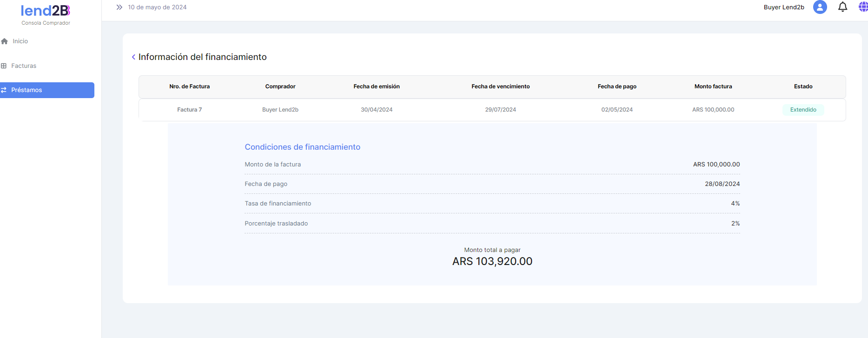The image size is (868, 338).
Task: Click the Fecha de emisión column header
Action: click(x=376, y=86)
